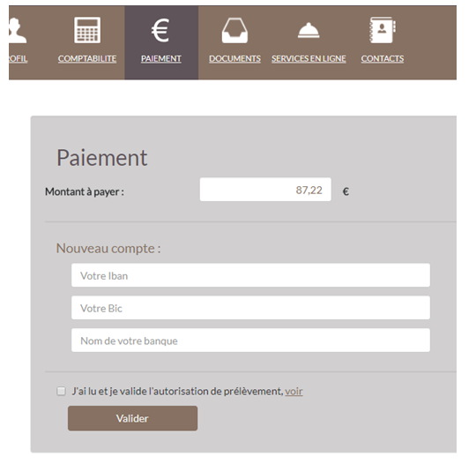Image resolution: width=476 pixels, height=464 pixels.
Task: Open SERVICES EN LIGNE menu link
Action: [309, 58]
